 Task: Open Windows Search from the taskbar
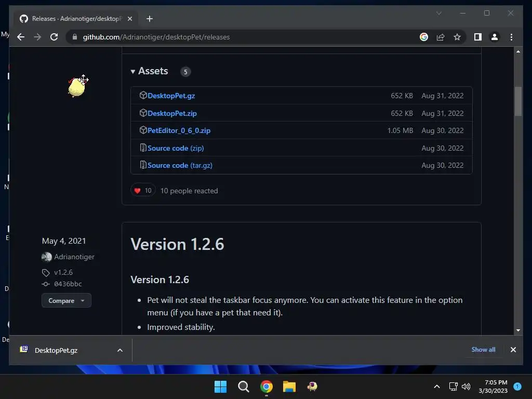coord(244,387)
